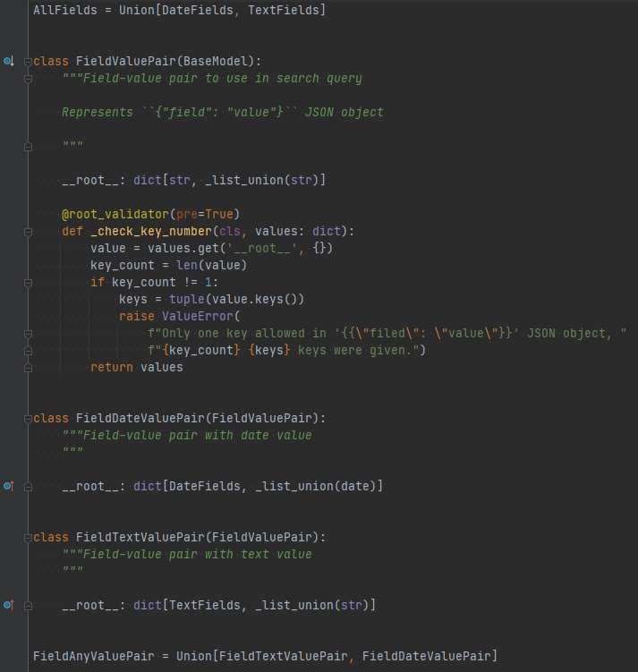This screenshot has width=638, height=672.
Task: Collapse the def _check_key_number method
Action: click(29, 232)
